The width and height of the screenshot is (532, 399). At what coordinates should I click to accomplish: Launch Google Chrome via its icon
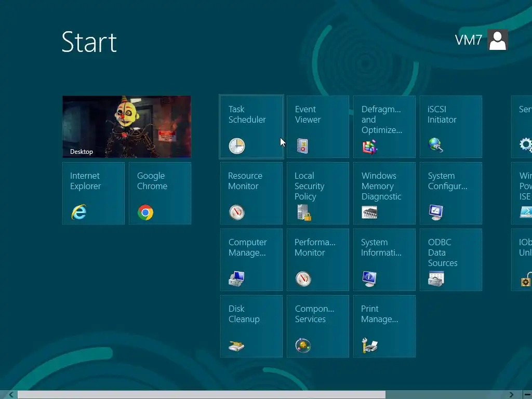click(145, 212)
